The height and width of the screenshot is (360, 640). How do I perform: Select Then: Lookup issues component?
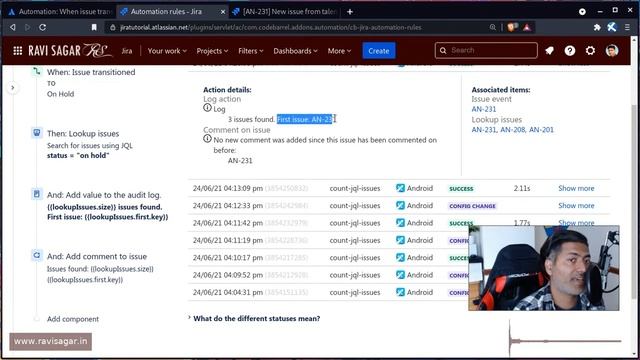coord(83,133)
